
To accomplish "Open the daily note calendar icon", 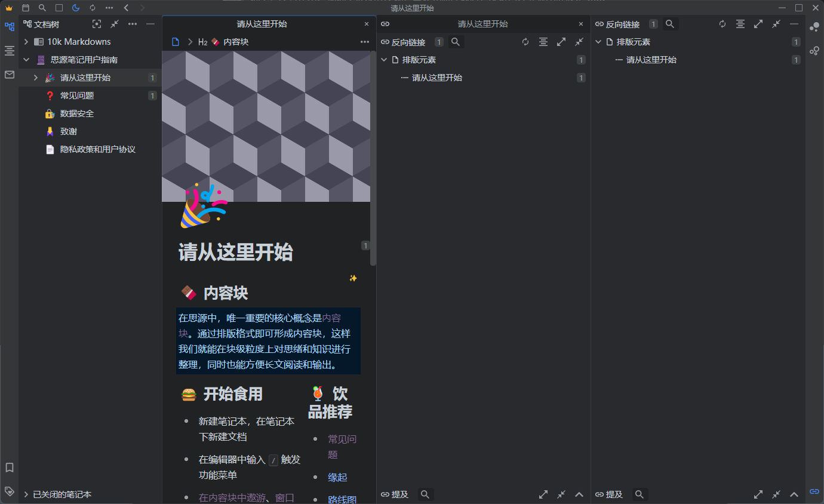I will pos(25,8).
